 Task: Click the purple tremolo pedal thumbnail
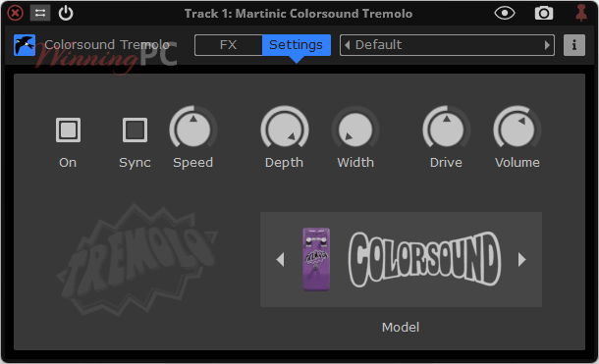click(316, 259)
